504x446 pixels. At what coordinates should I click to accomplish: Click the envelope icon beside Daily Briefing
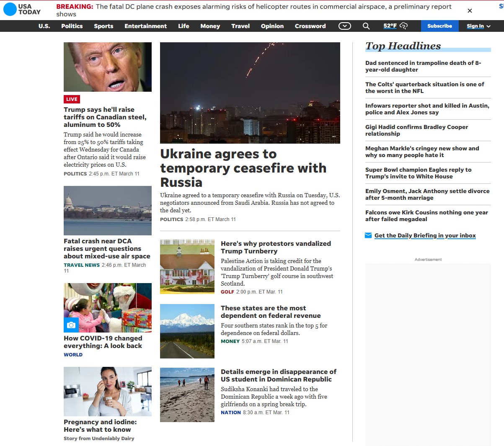tap(368, 235)
